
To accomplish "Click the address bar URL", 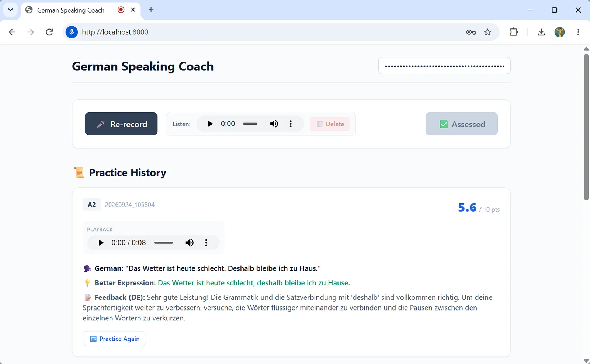I will 115,32.
